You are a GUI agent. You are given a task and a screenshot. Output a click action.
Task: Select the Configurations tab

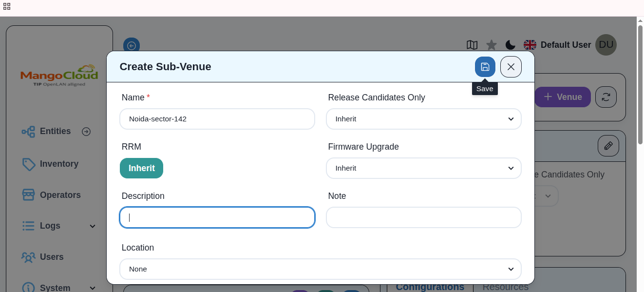click(430, 287)
